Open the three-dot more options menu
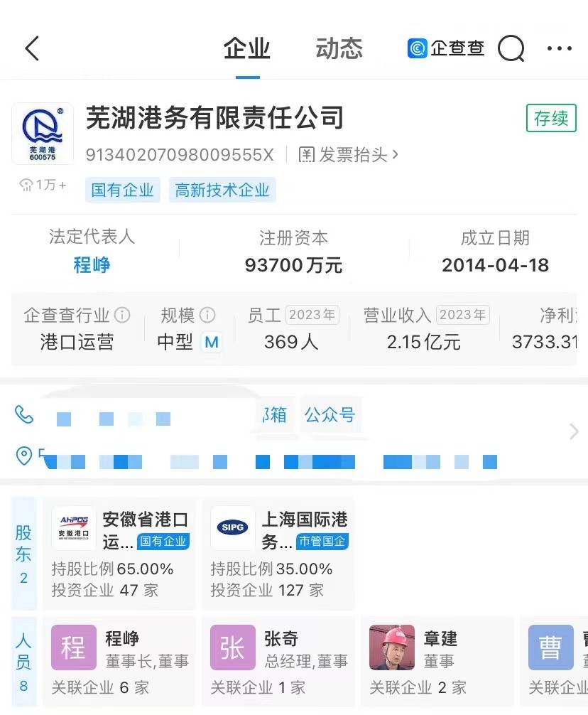The width and height of the screenshot is (588, 715). (x=559, y=48)
